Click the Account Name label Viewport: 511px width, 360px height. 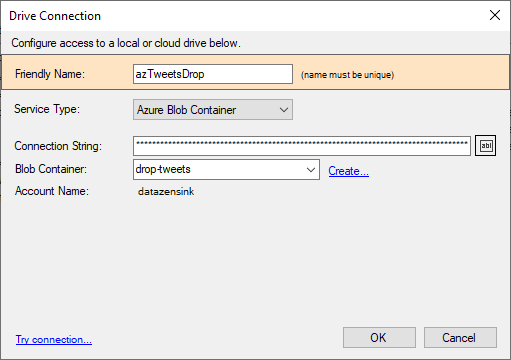[x=52, y=191]
